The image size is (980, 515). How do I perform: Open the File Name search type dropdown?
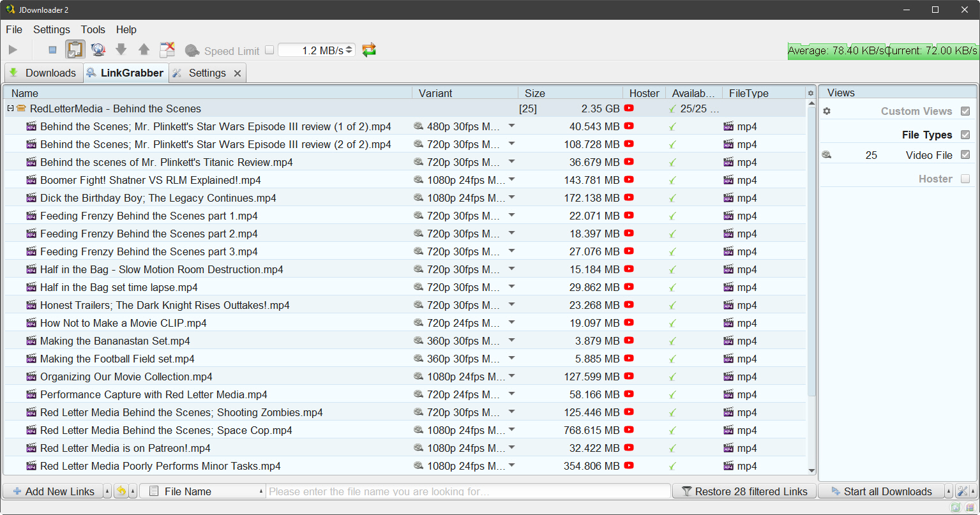[202, 491]
